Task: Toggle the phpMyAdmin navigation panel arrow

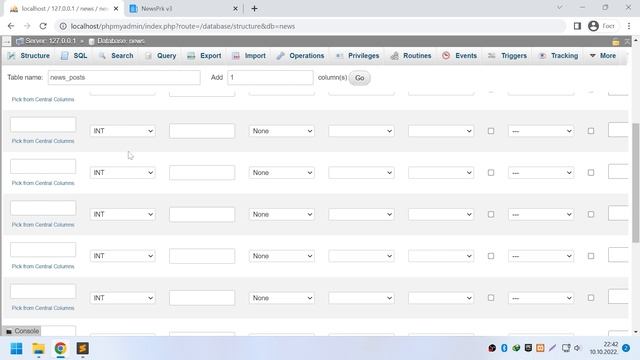Action: coord(7,41)
